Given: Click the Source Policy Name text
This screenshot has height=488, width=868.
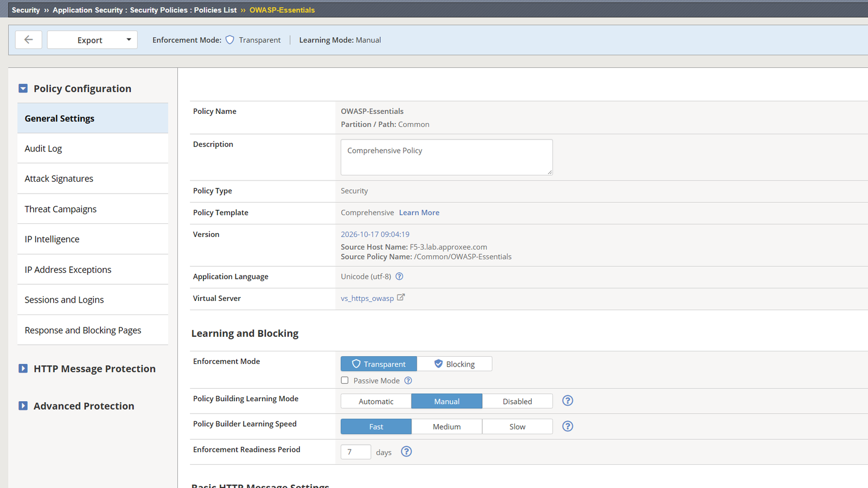Looking at the screenshot, I should (x=426, y=256).
